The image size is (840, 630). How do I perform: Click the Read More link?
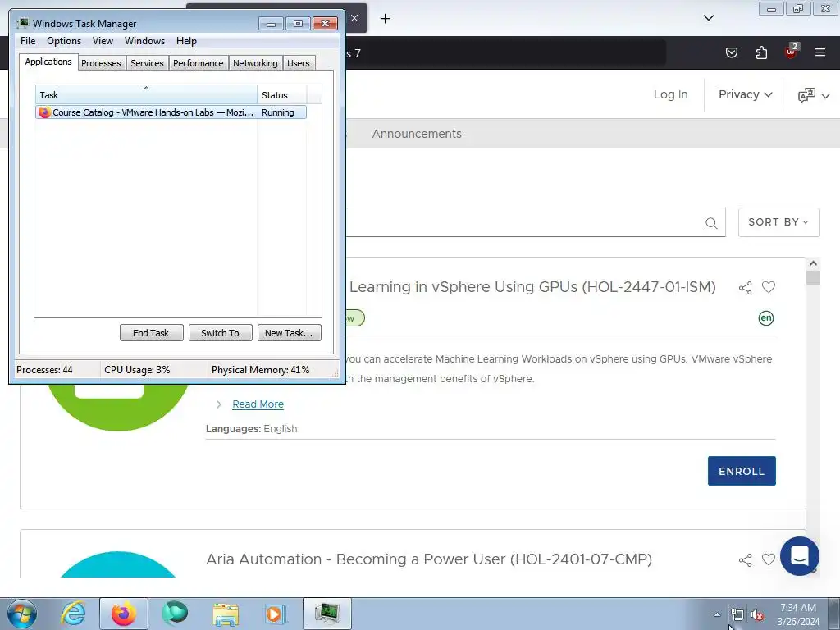pyautogui.click(x=258, y=404)
